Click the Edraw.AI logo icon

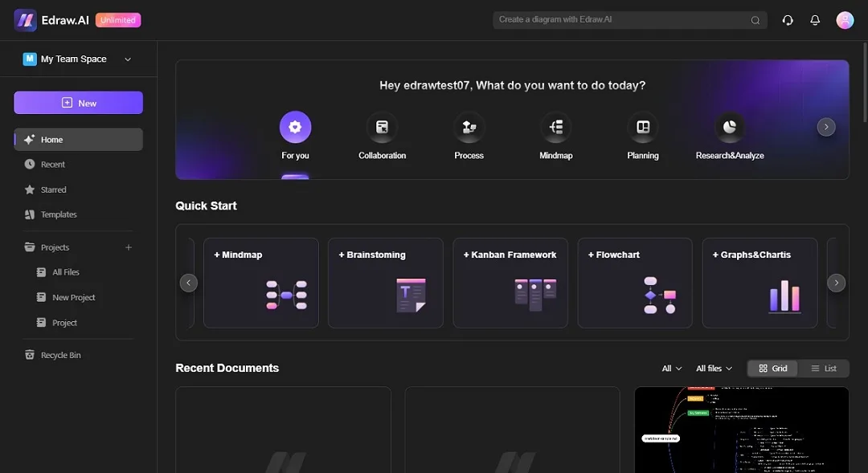(x=25, y=20)
